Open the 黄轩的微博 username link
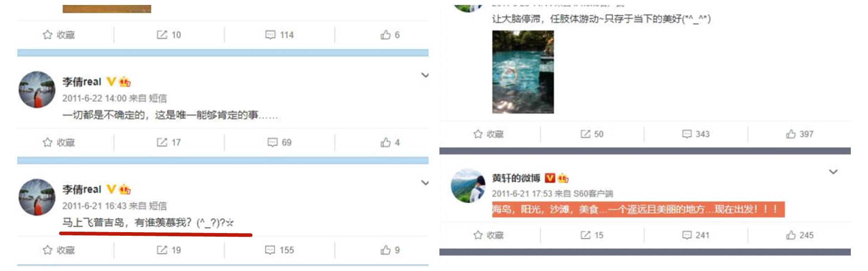868x271 pixels. coord(516,178)
